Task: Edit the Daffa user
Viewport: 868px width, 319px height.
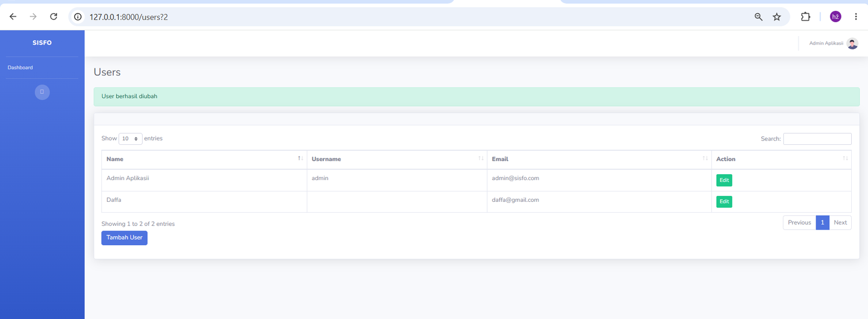Action: pyautogui.click(x=724, y=202)
